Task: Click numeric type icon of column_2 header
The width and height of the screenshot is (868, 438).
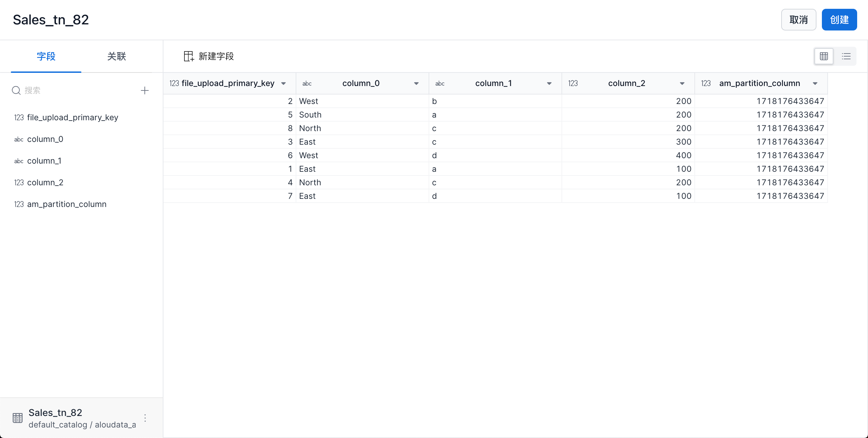Action: tap(573, 83)
